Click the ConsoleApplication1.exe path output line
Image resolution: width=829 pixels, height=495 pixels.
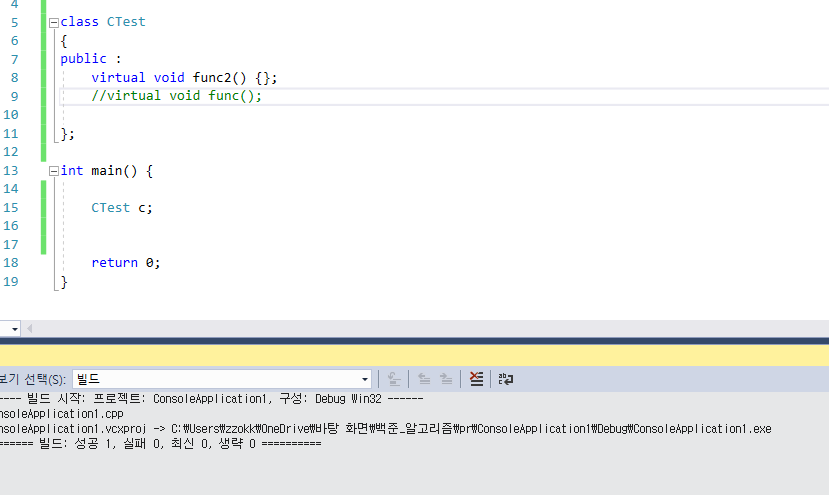coord(385,429)
